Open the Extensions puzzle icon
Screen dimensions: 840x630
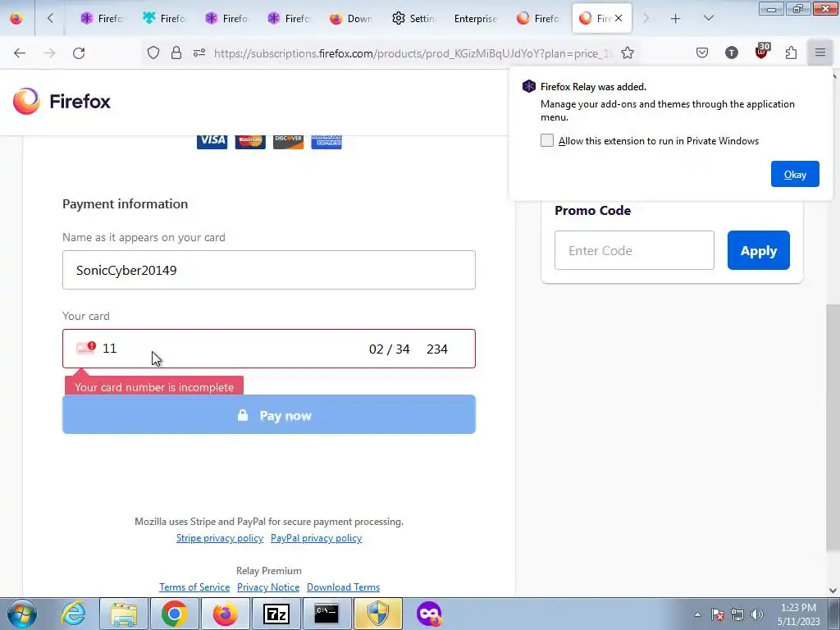791,53
